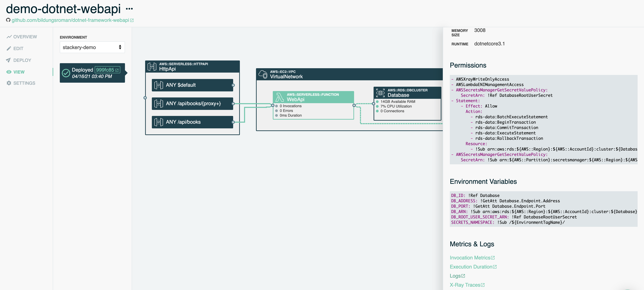Click the ANY /api/books route icon
The width and height of the screenshot is (644, 290).
point(159,122)
